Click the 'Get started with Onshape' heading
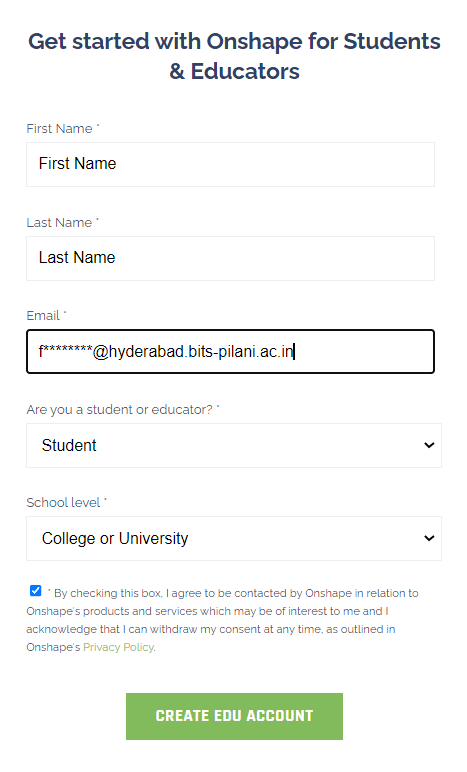Screen dimensions: 467x772 point(234,56)
